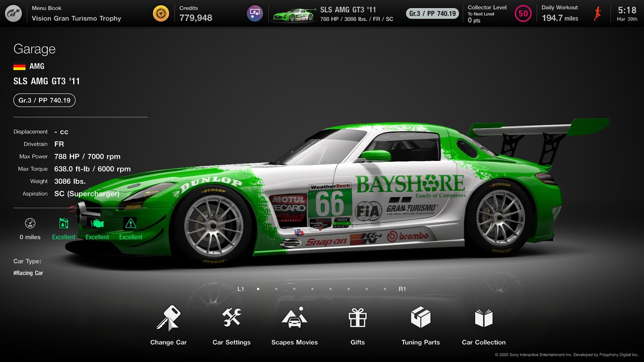
Task: Click Vision Gran Turismo Trophy text
Action: tap(76, 19)
